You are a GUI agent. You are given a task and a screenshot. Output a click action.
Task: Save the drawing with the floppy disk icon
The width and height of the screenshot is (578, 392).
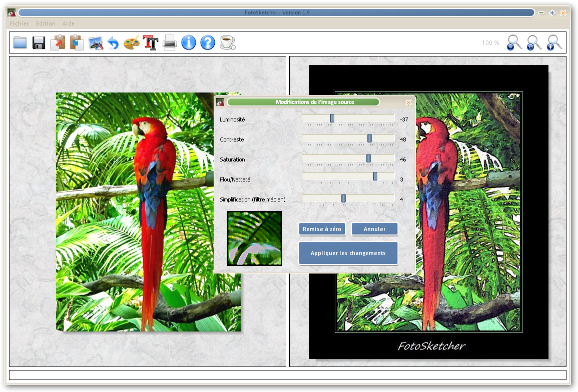[39, 42]
